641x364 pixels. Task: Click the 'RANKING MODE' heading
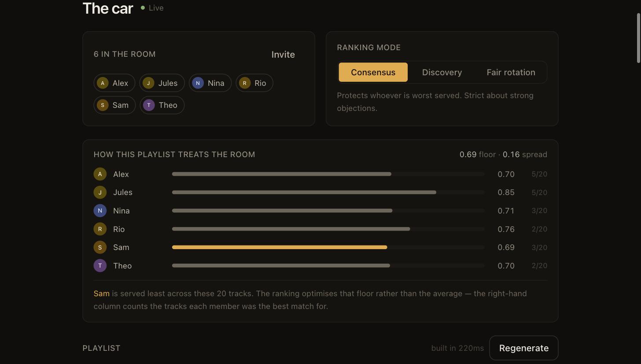point(368,48)
